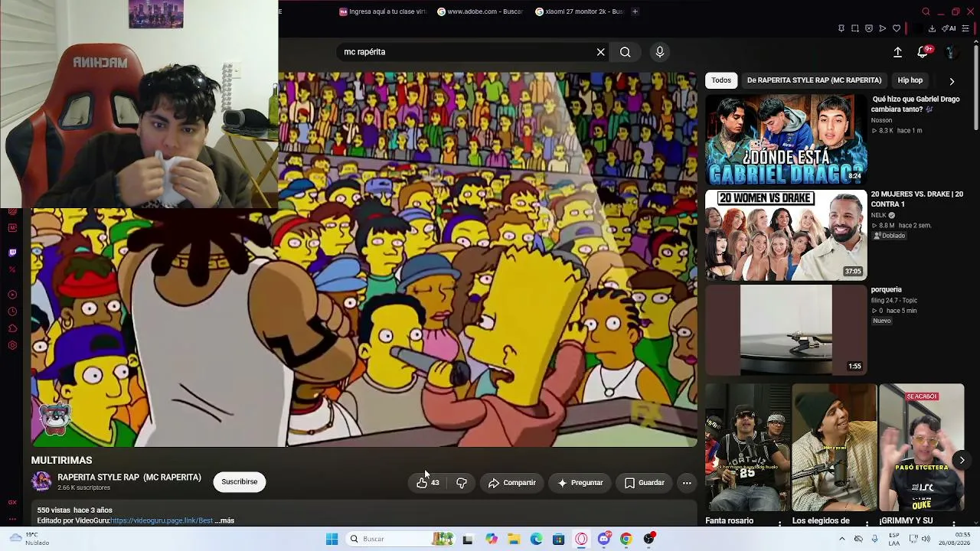Open the GX icon in sidebar
This screenshot has width=980, height=551.
(12, 502)
